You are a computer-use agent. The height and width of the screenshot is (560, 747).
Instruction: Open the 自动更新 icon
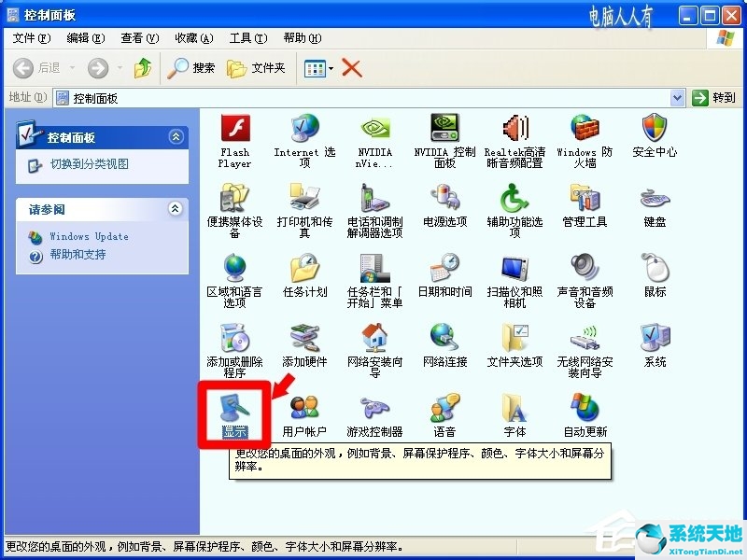pyautogui.click(x=584, y=411)
